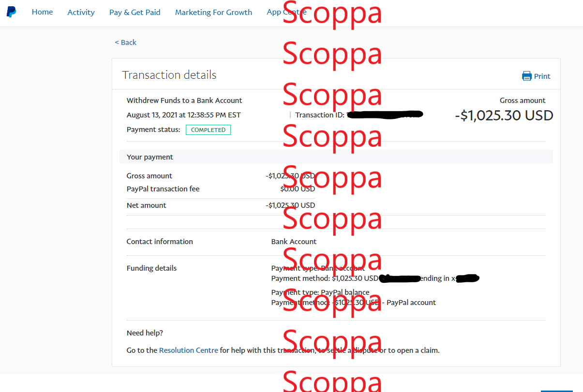
Task: Click the Your payment section header
Action: [149, 157]
